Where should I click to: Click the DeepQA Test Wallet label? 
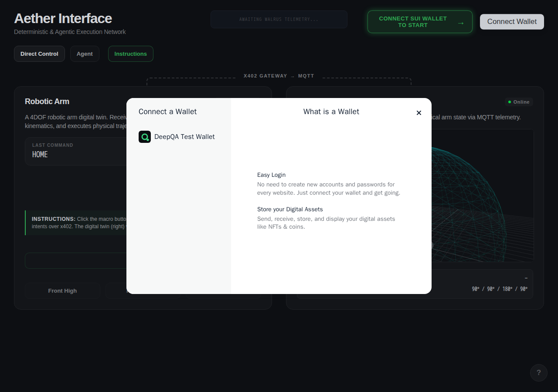pyautogui.click(x=184, y=137)
